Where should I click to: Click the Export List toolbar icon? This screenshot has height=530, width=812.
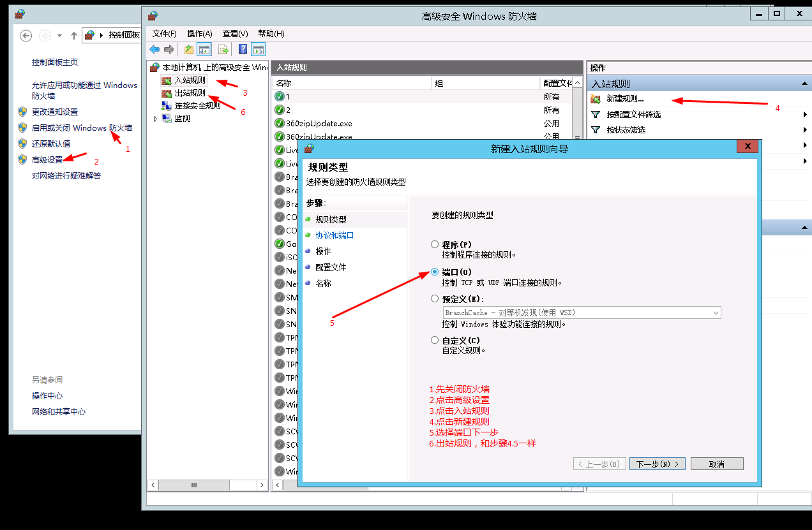(223, 49)
